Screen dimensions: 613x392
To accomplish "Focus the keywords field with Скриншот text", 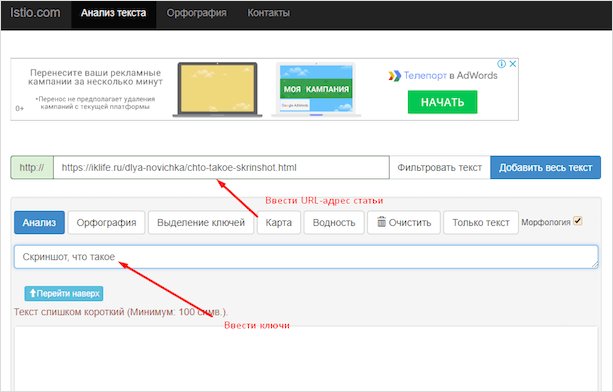I will (x=306, y=257).
